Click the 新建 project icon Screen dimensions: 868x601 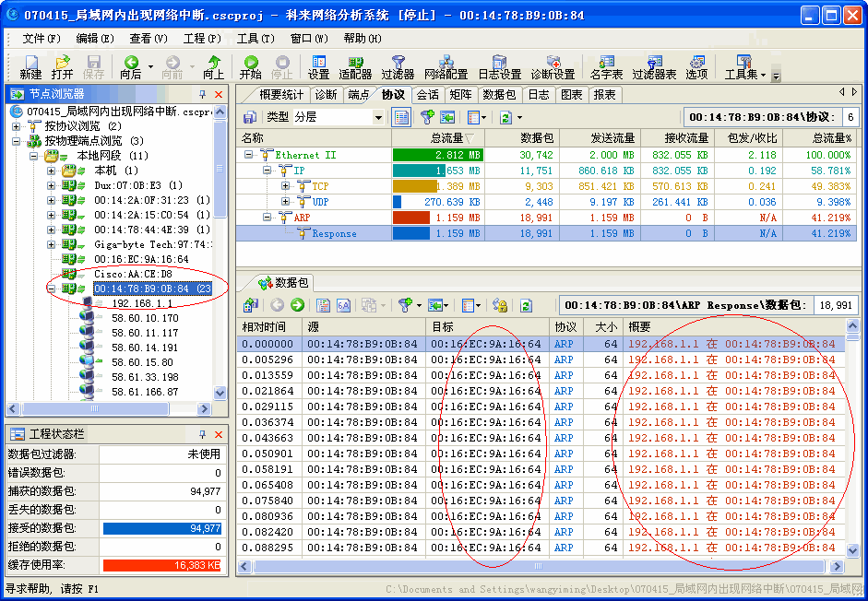tap(30, 65)
